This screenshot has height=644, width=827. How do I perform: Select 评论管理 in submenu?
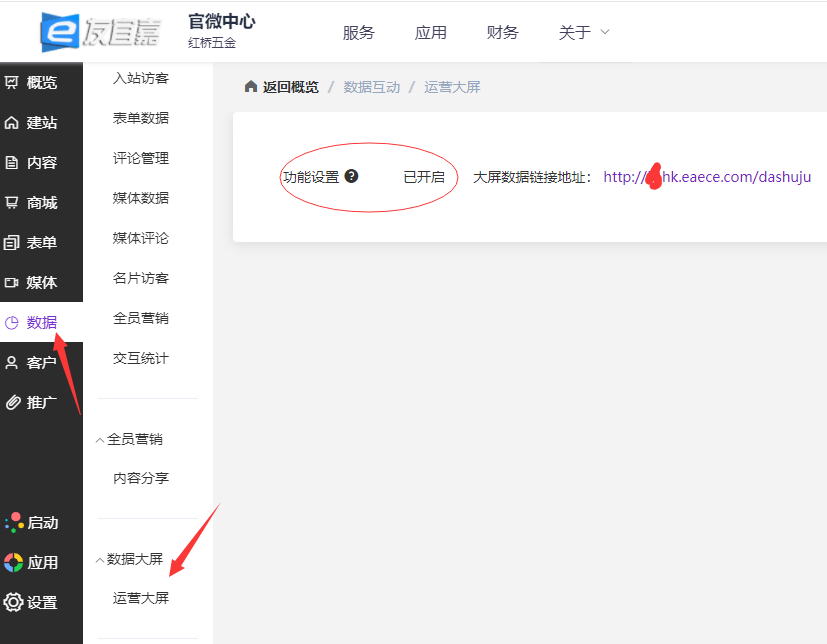(140, 158)
